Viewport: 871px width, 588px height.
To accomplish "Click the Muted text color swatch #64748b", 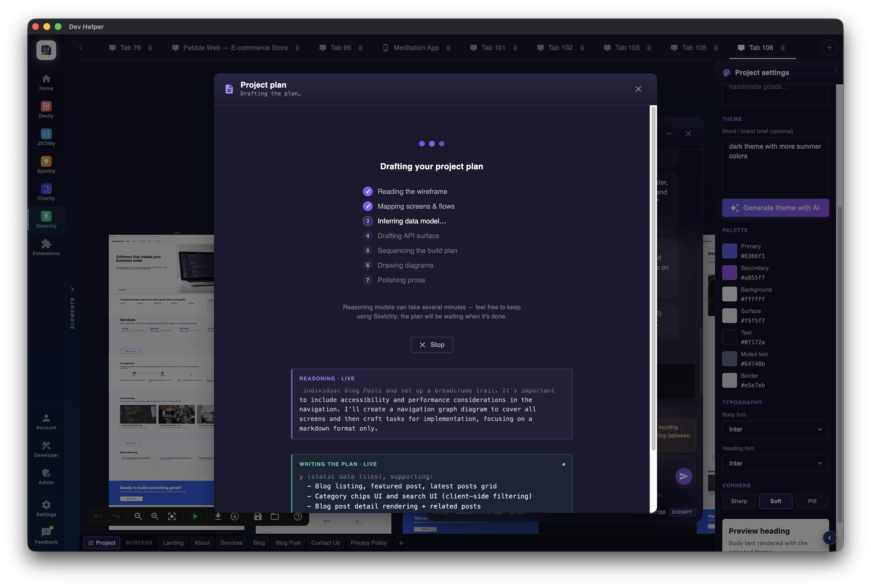I will 729,358.
